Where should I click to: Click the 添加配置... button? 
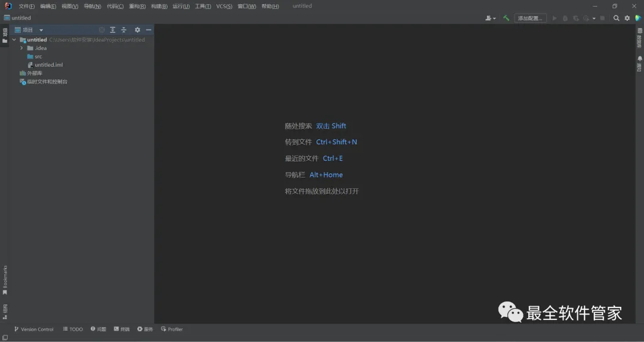pyautogui.click(x=530, y=18)
